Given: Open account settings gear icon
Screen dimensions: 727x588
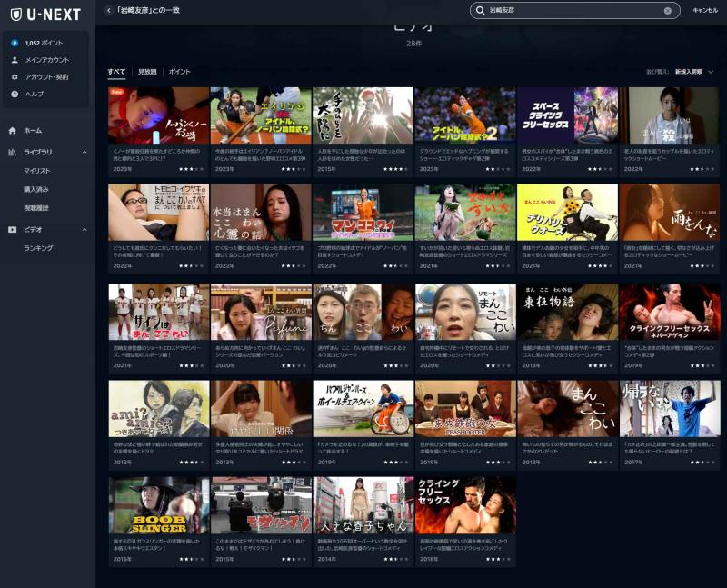Looking at the screenshot, I should 15,77.
